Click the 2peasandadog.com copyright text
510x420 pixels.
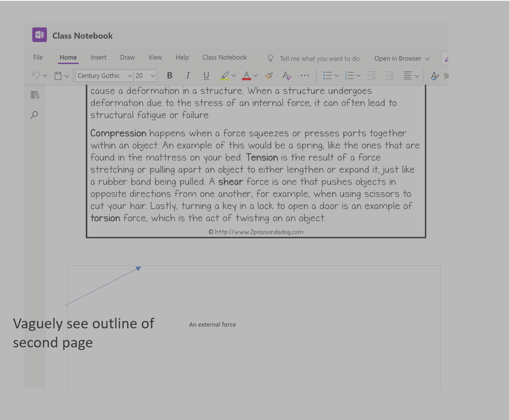256,232
